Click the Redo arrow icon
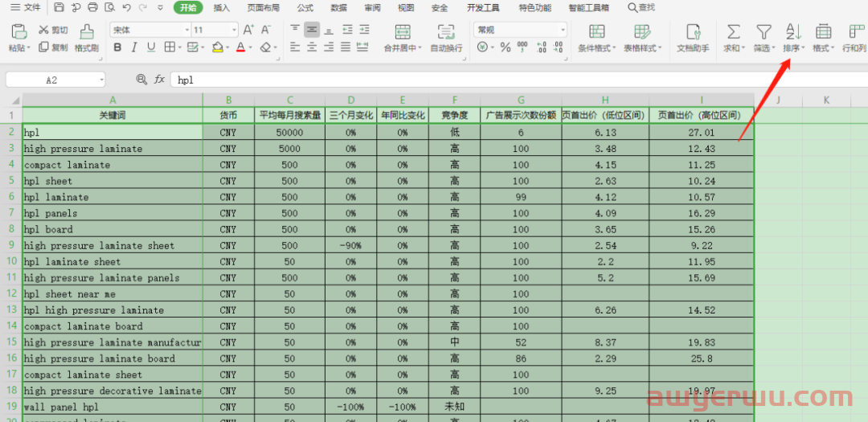 coord(143,7)
